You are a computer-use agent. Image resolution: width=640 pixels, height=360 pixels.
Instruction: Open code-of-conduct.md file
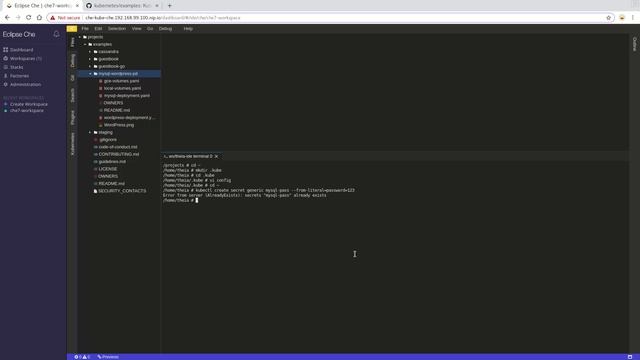coord(118,147)
